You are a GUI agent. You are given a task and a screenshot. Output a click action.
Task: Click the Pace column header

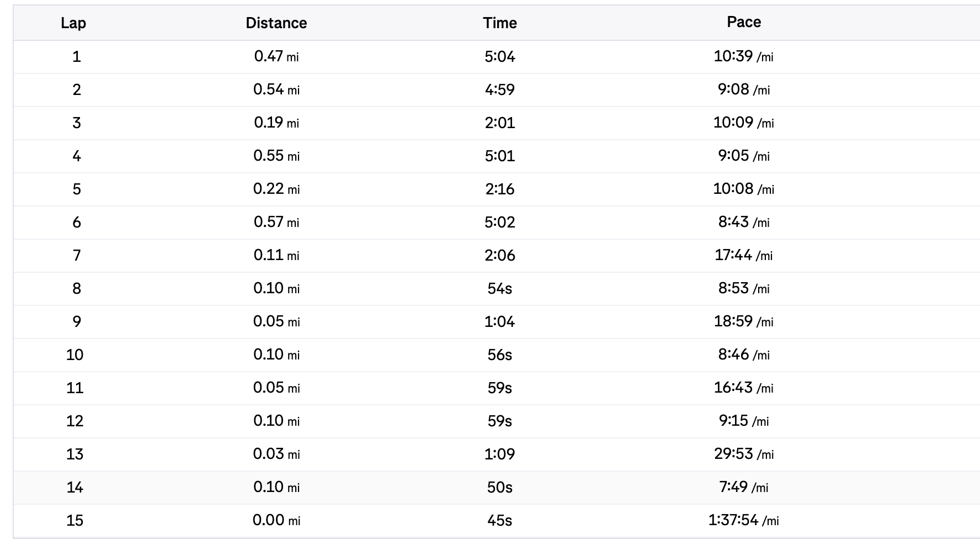coord(743,22)
